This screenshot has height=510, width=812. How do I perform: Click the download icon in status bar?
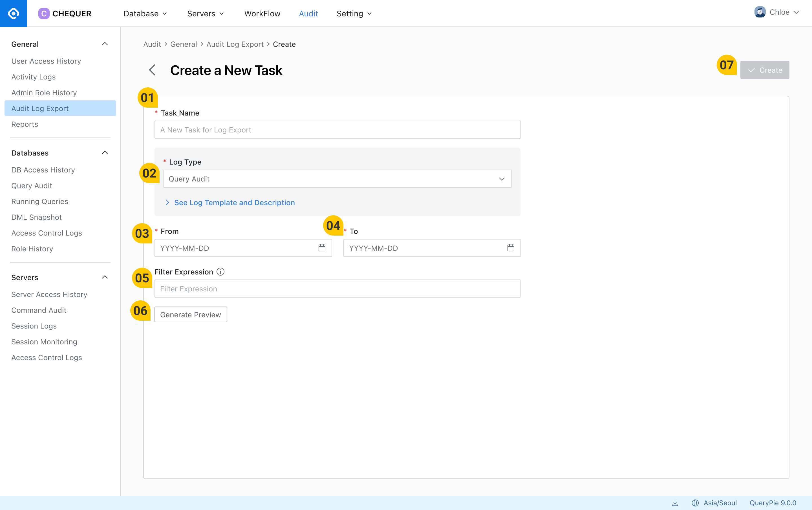click(x=675, y=503)
